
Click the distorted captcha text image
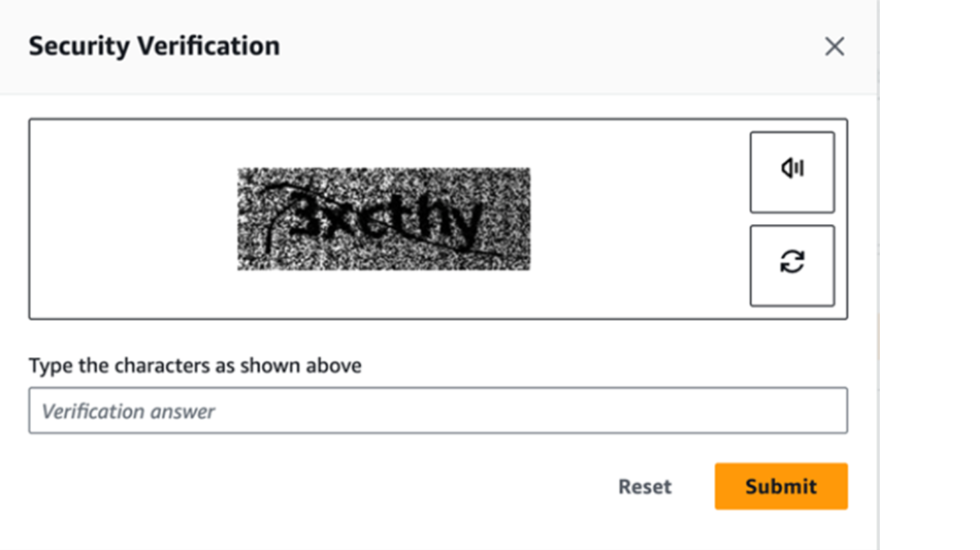tap(384, 219)
